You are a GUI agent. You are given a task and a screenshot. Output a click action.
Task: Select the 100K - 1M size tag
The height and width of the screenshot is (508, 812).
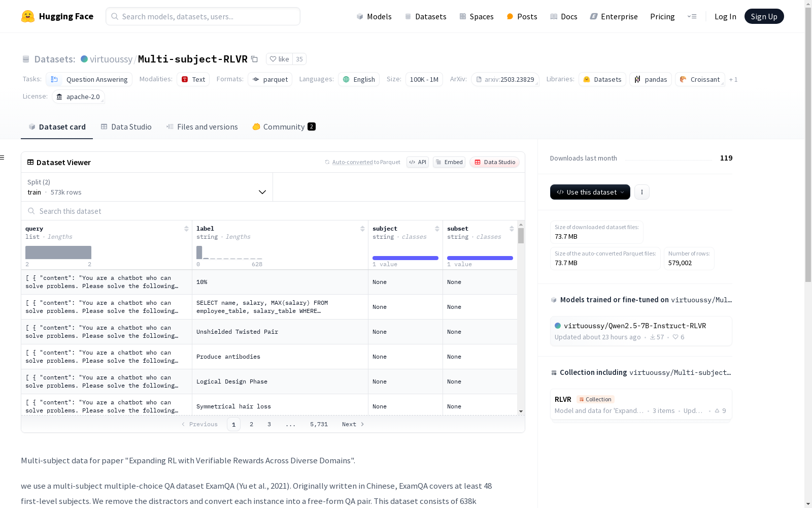point(424,79)
